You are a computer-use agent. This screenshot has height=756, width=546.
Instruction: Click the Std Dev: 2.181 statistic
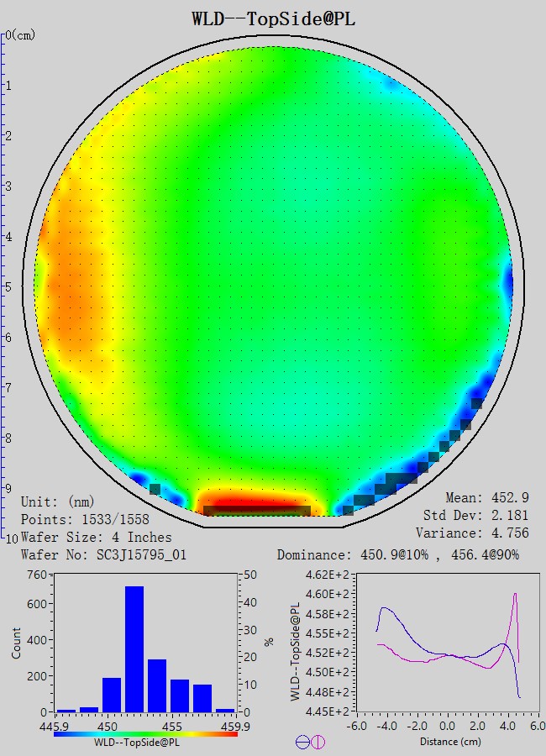[x=476, y=515]
